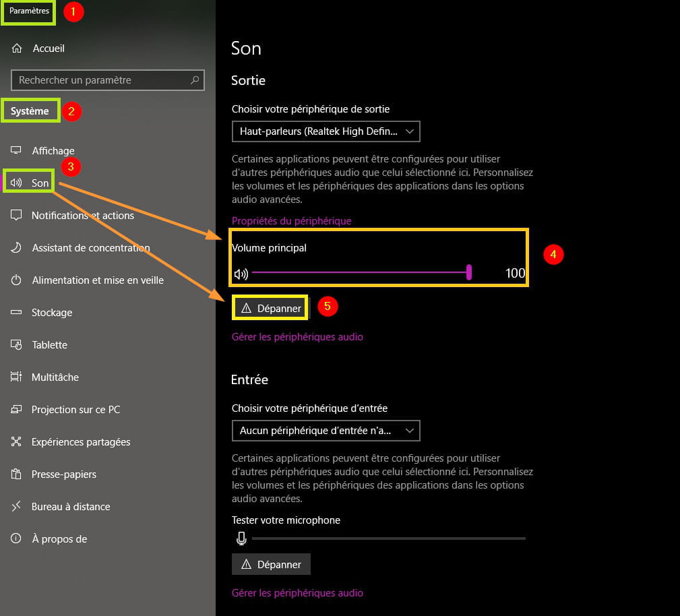Click the Tablette icon
This screenshot has width=680, height=616.
point(16,344)
